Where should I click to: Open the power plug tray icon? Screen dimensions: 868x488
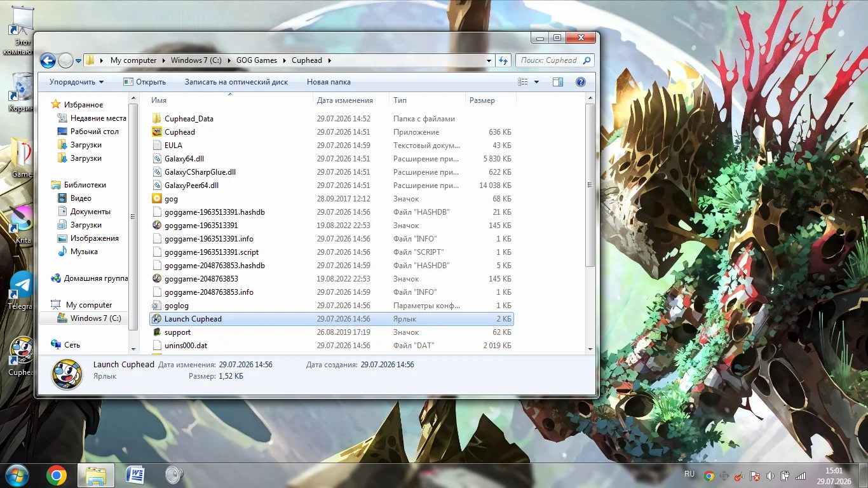click(785, 475)
